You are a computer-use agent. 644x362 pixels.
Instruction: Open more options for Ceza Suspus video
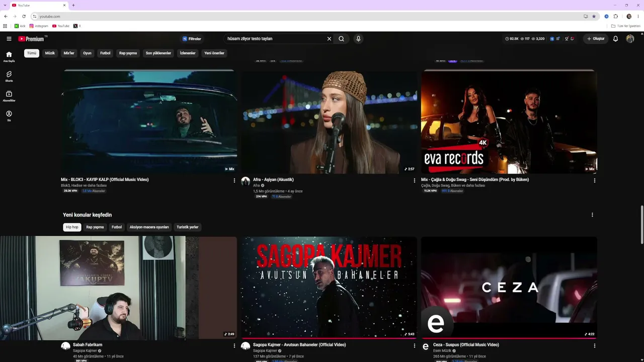click(x=594, y=346)
